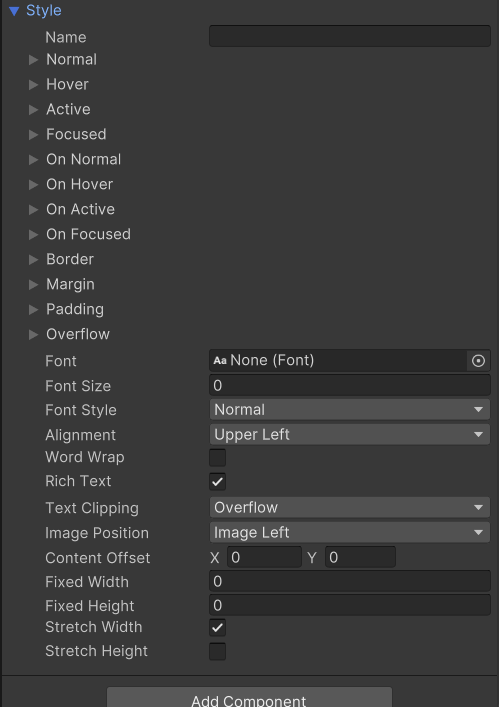
Task: Click the Content Offset X field
Action: (264, 557)
